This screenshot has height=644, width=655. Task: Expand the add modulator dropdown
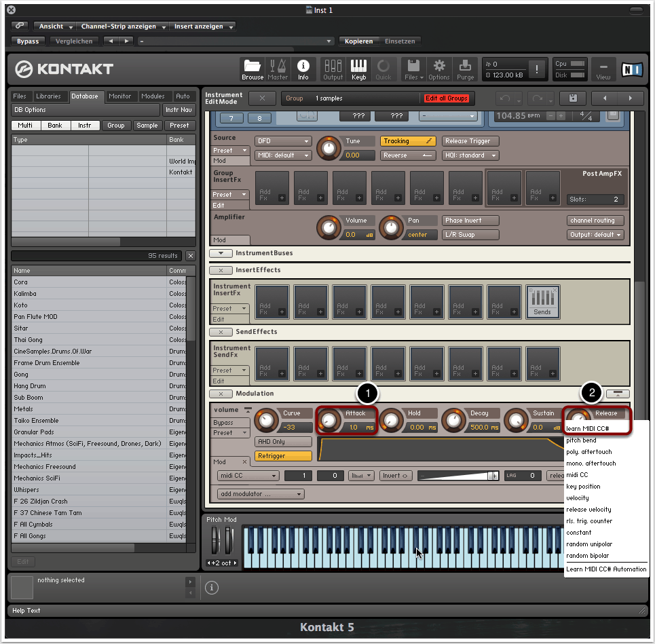(x=261, y=494)
